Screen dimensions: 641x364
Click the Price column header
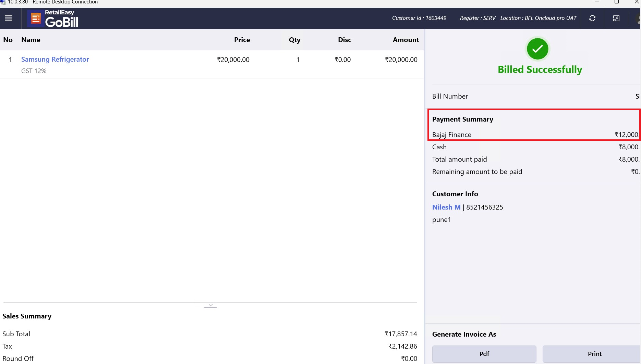click(242, 40)
